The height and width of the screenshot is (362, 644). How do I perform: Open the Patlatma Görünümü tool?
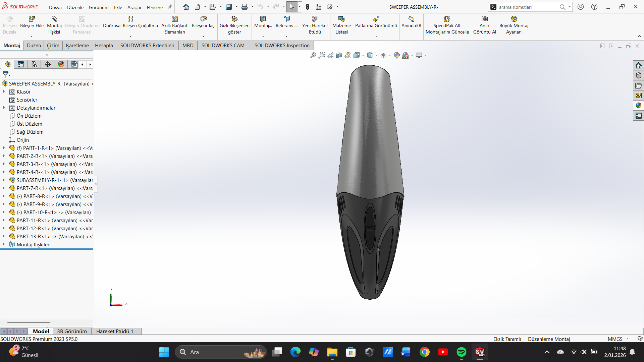click(376, 22)
